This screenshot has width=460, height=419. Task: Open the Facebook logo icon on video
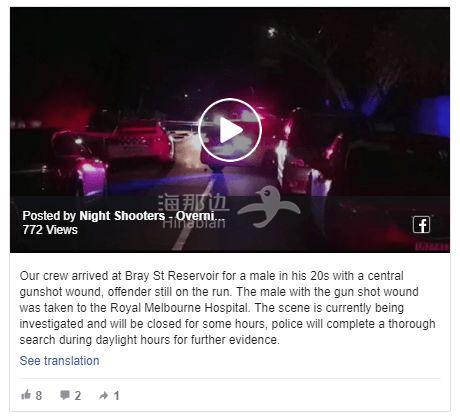point(421,225)
